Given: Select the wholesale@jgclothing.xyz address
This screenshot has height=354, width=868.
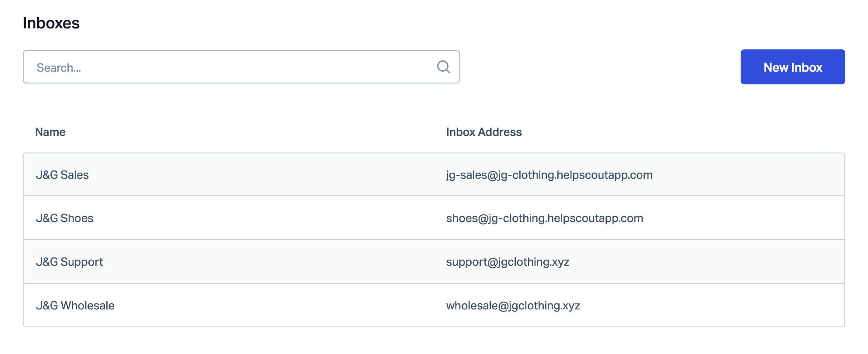Looking at the screenshot, I should click(x=513, y=305).
